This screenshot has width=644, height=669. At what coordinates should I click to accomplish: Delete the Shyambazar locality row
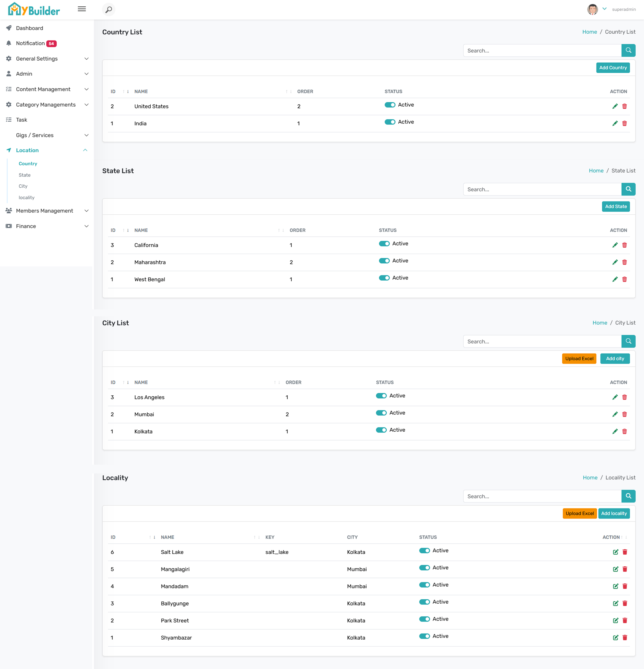click(625, 638)
